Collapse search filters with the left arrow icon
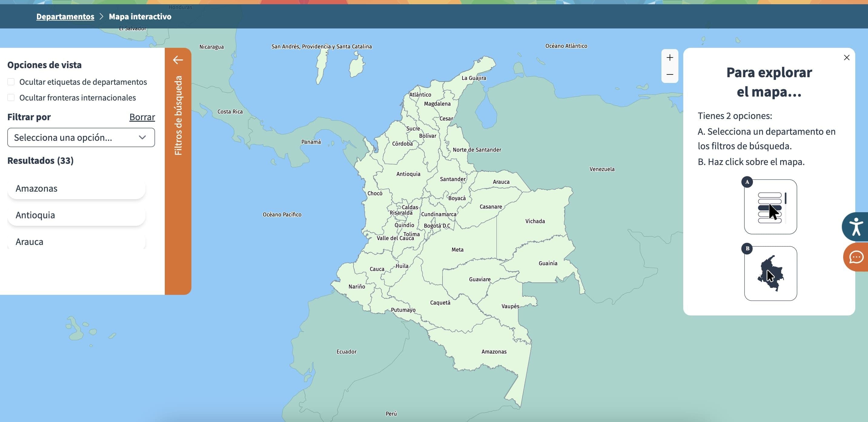 tap(178, 60)
